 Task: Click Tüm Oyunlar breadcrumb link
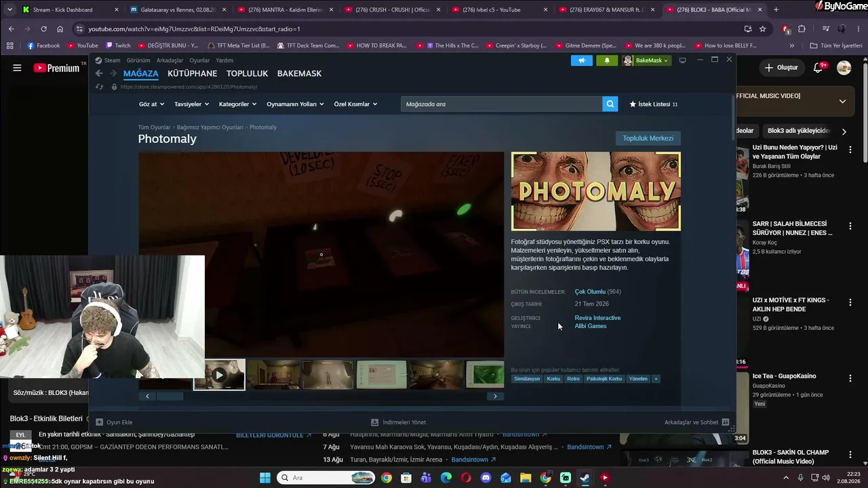[154, 127]
